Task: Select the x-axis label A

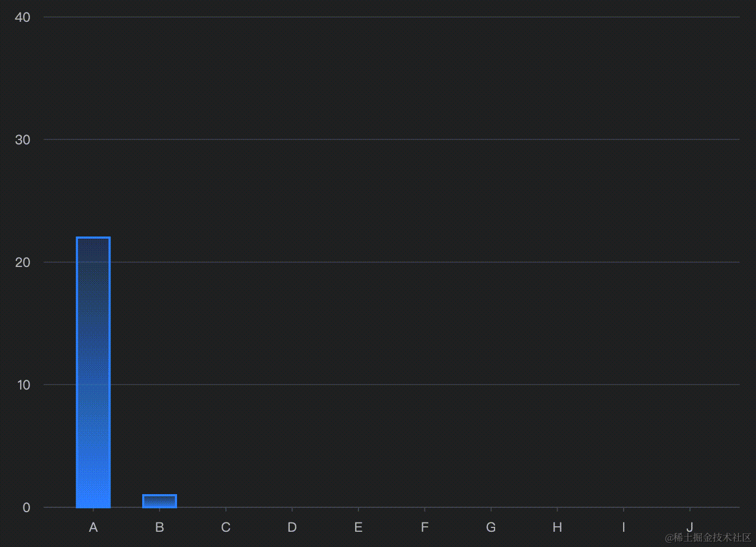Action: pyautogui.click(x=93, y=527)
